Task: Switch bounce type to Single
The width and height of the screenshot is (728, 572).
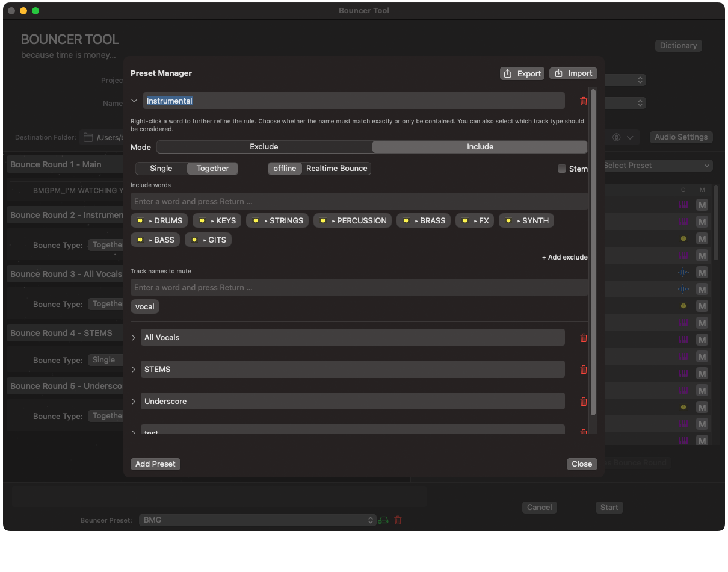Action: [161, 169]
